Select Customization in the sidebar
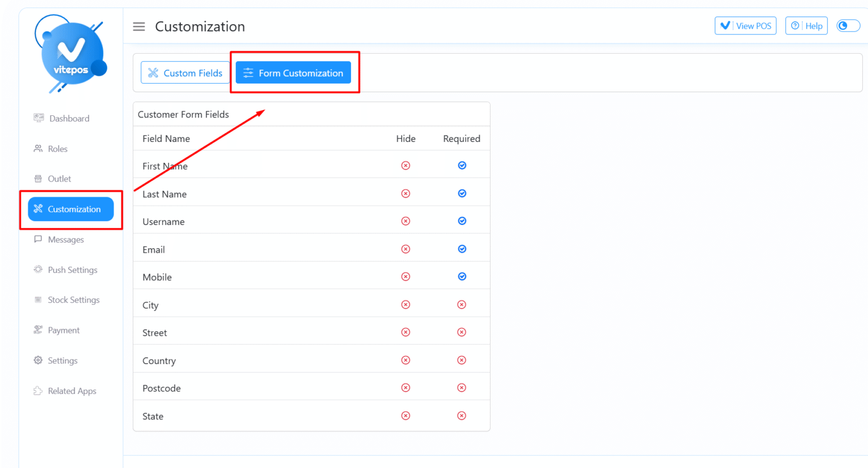 click(x=71, y=209)
